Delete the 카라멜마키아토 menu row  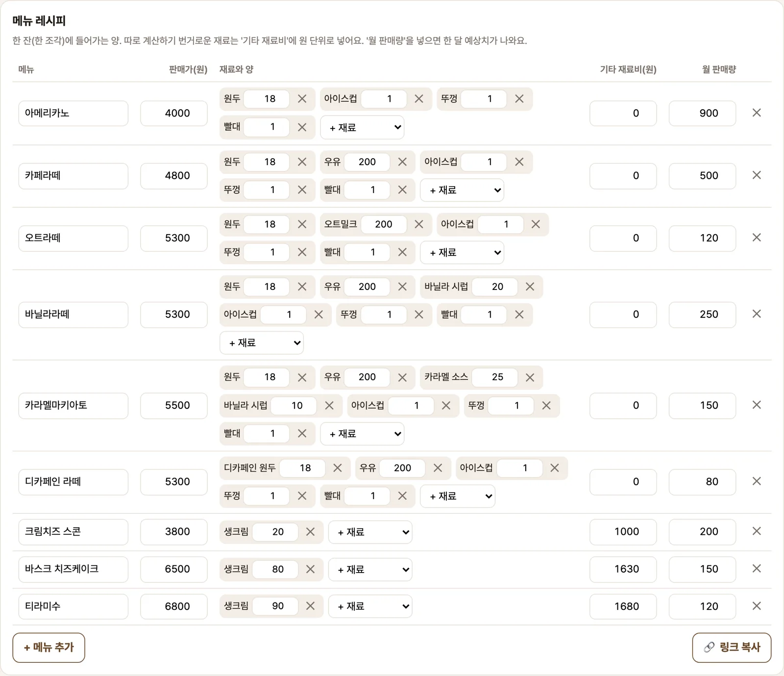pos(757,405)
